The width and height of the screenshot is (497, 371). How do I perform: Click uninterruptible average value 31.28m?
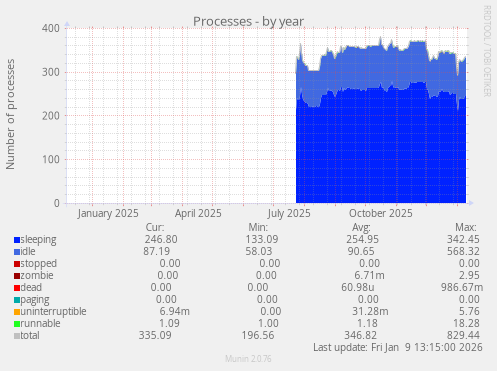point(370,311)
